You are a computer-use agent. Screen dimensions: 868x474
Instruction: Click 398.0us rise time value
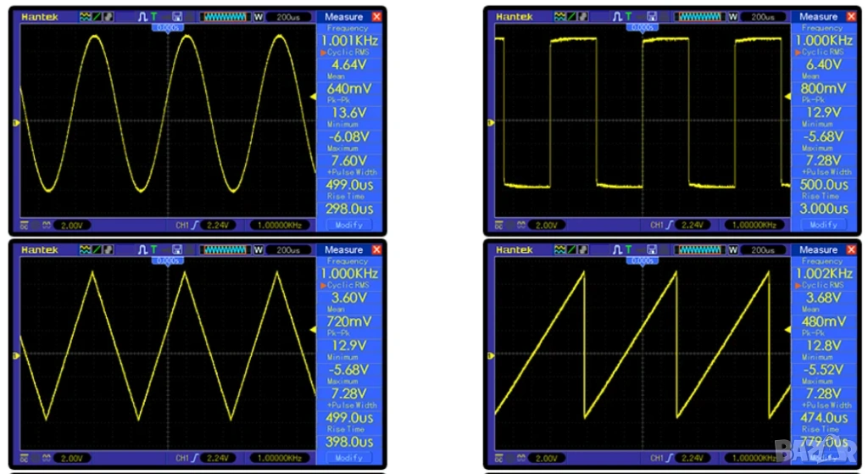(349, 443)
